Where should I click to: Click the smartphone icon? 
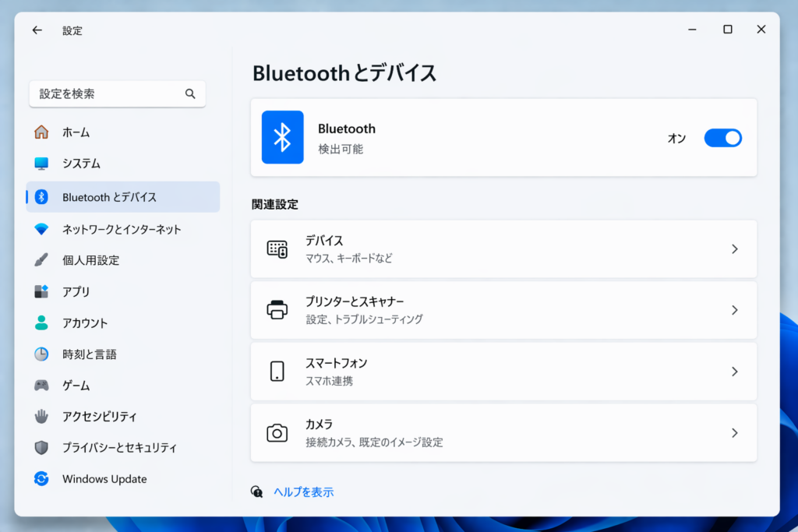[x=277, y=372]
